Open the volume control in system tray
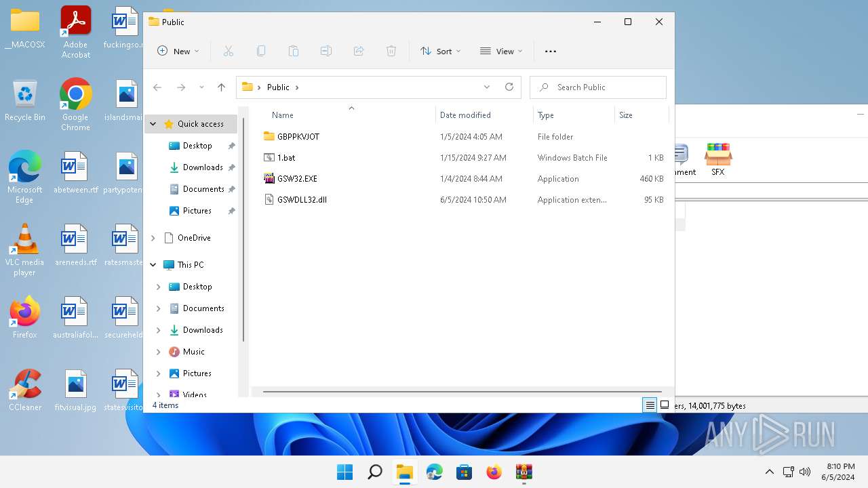Screen dimensions: 868x488 805,472
